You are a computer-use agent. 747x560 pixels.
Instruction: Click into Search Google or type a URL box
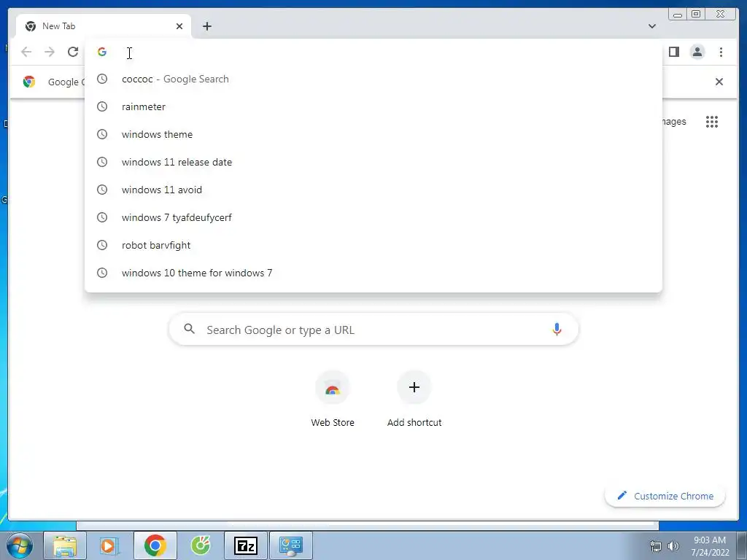click(373, 329)
